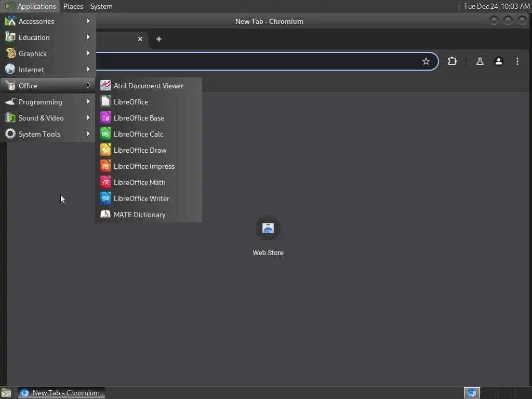Viewport: 532px width, 399px height.
Task: Switch to New Tab - Chromium taskbar button
Action: click(x=61, y=393)
